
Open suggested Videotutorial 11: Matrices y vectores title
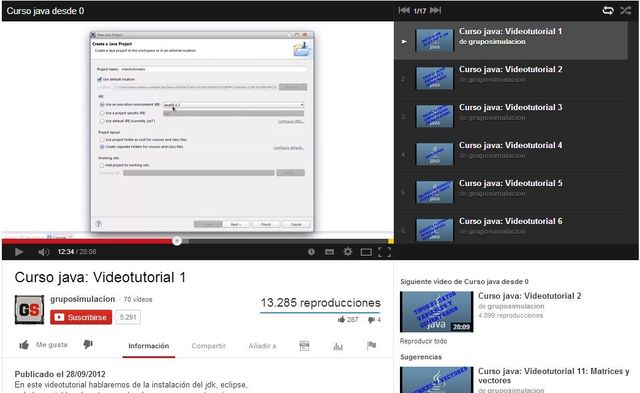click(x=553, y=376)
